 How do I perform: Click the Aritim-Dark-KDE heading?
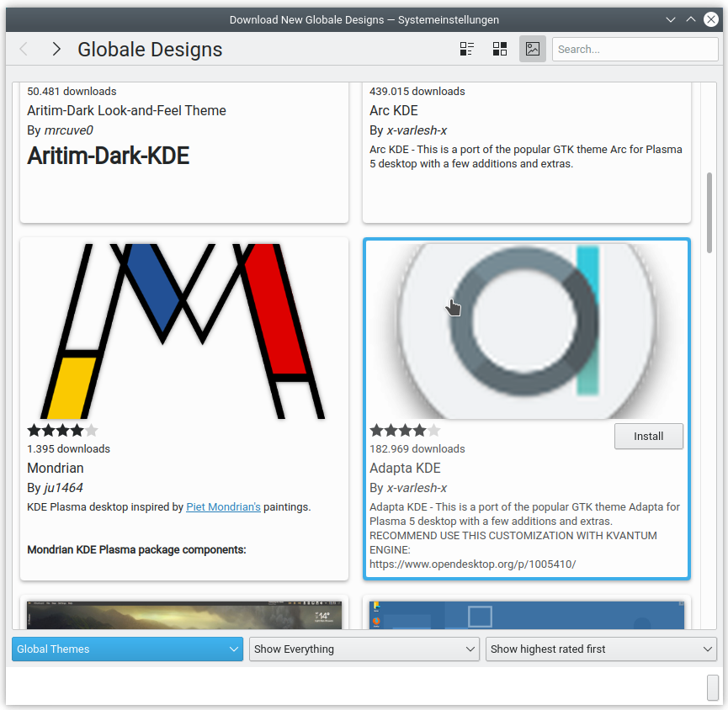coord(109,156)
